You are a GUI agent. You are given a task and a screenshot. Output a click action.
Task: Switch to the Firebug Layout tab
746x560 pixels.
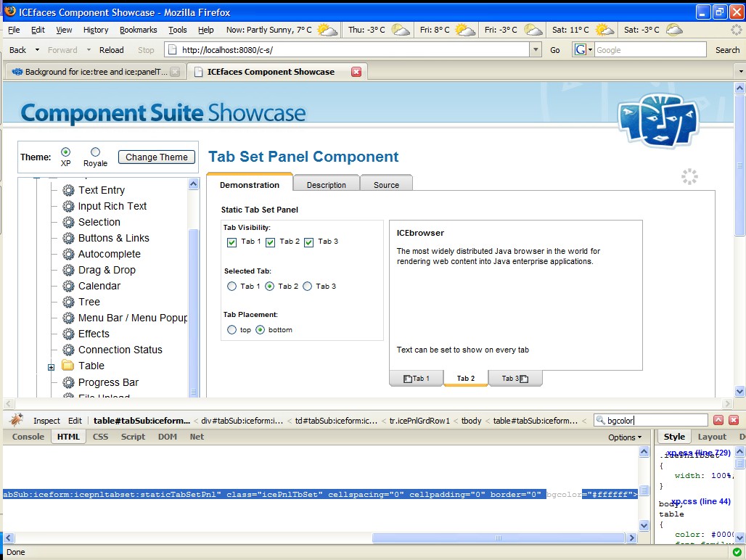tap(712, 437)
